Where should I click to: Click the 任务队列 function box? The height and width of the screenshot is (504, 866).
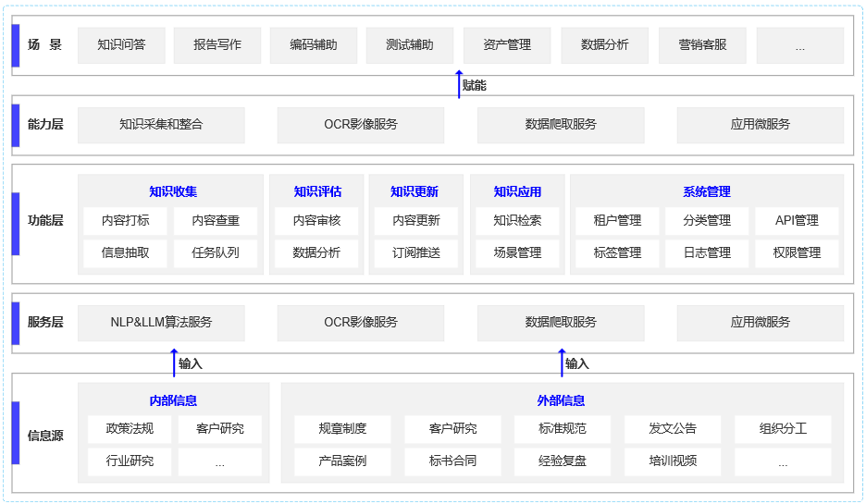(x=216, y=252)
